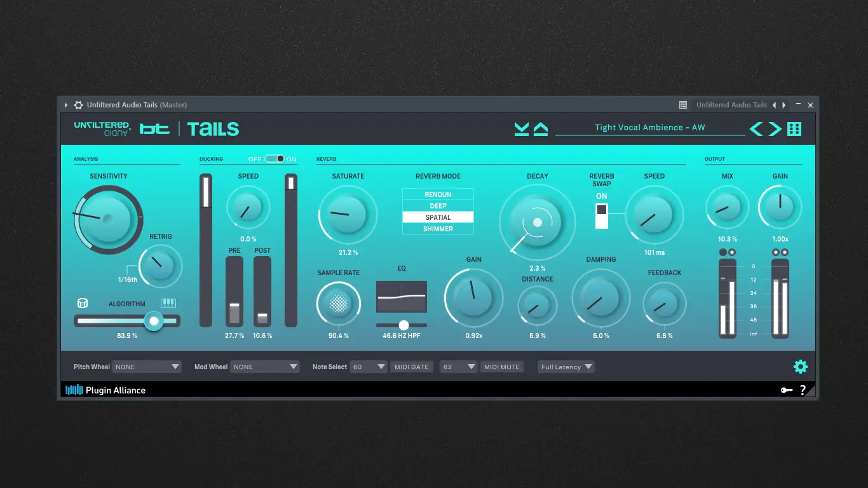Click the Saturate knob
This screenshot has width=868, height=488.
point(348,215)
